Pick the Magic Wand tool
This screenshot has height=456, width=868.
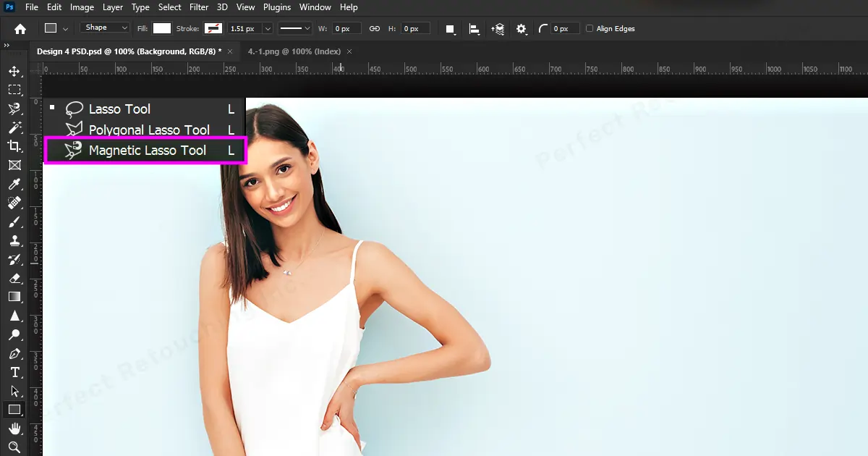click(14, 127)
